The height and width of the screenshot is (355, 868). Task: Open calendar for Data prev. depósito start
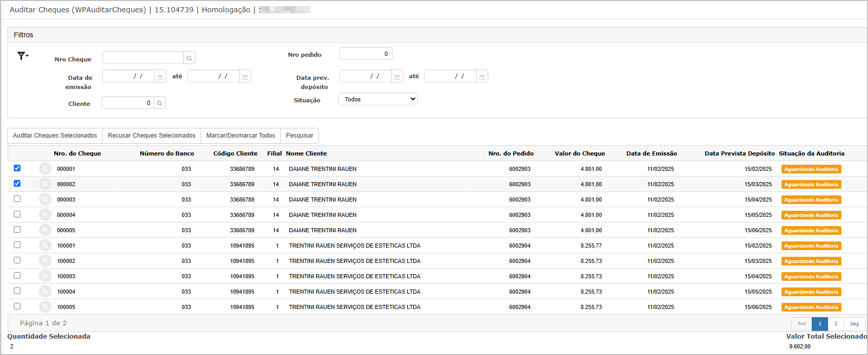[397, 77]
